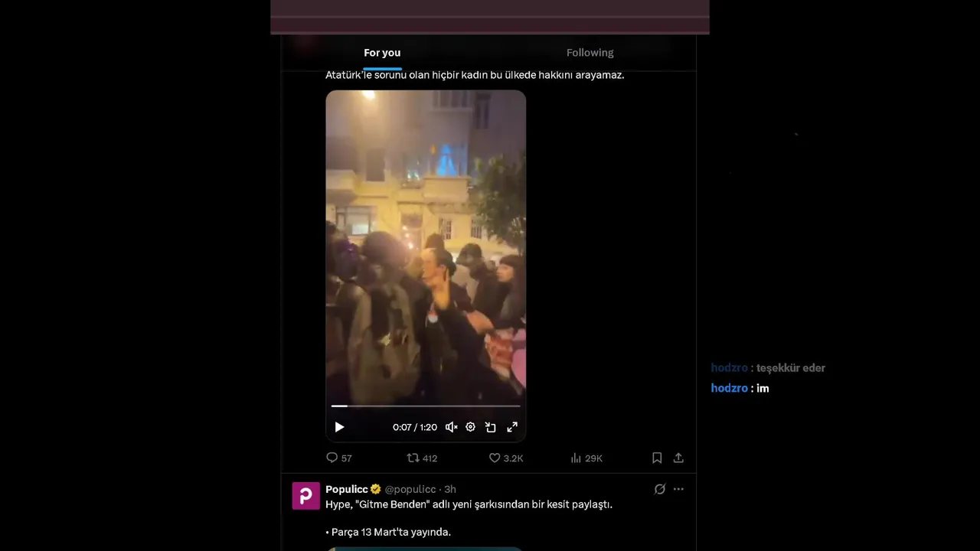The image size is (980, 551).
Task: Click the Grok explain icon on Populicc tweet
Action: click(659, 489)
